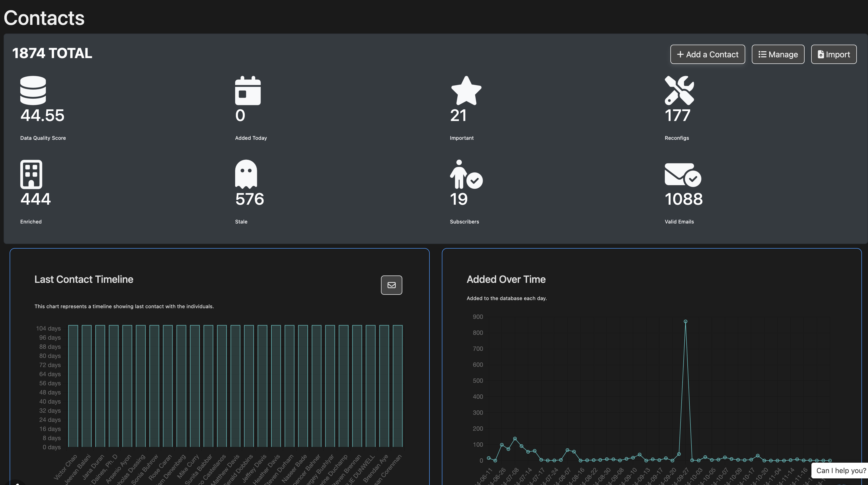Click the star icon for Important
The image size is (868, 485).
coord(466,90)
